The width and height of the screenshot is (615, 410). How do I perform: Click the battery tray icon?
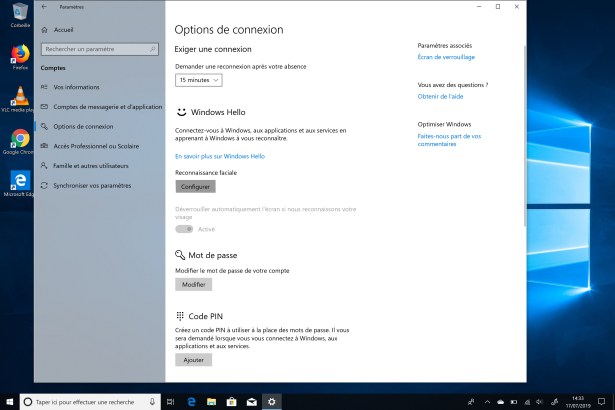pyautogui.click(x=513, y=402)
